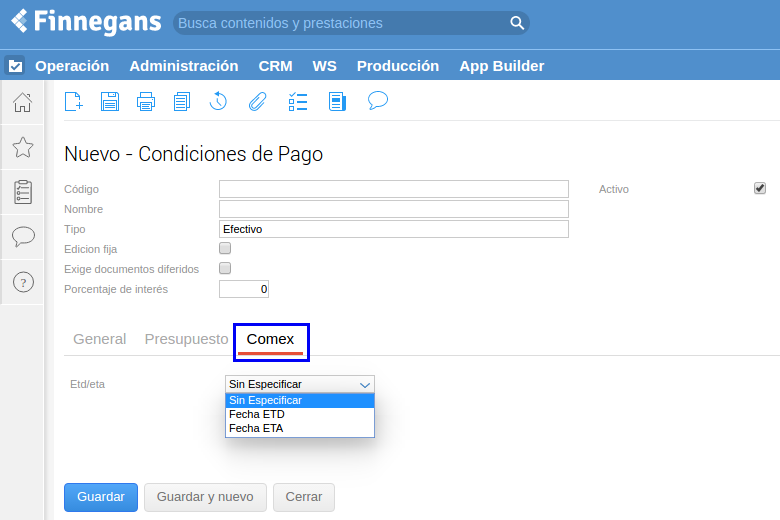Uncheck the Activo checkbox
This screenshot has width=780, height=520.
[760, 188]
